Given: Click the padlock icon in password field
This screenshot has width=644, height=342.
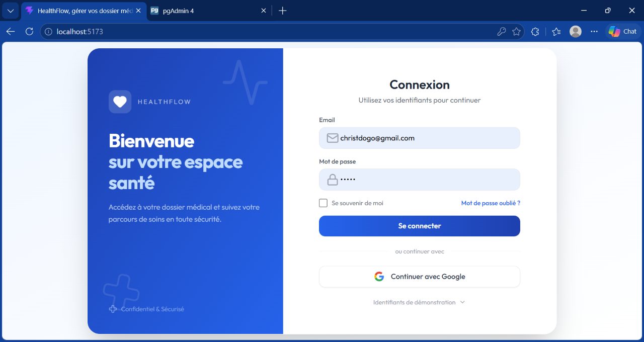Looking at the screenshot, I should point(333,180).
